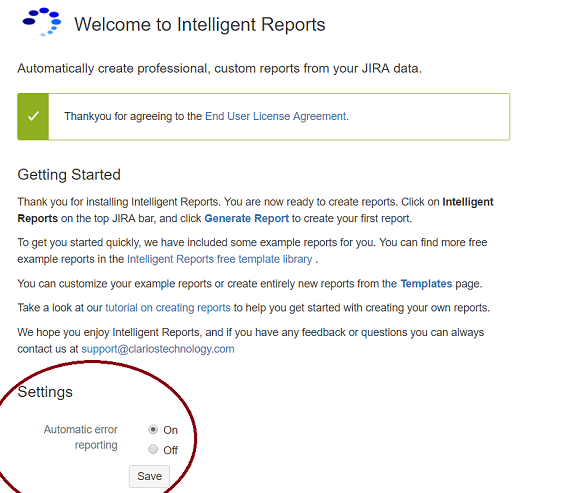Click the green checkmark success icon

[x=33, y=116]
